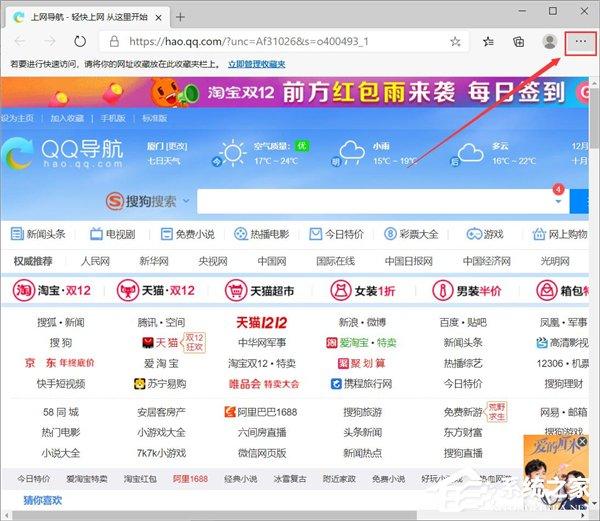View site lock information icon
The height and width of the screenshot is (521, 600).
[x=114, y=41]
